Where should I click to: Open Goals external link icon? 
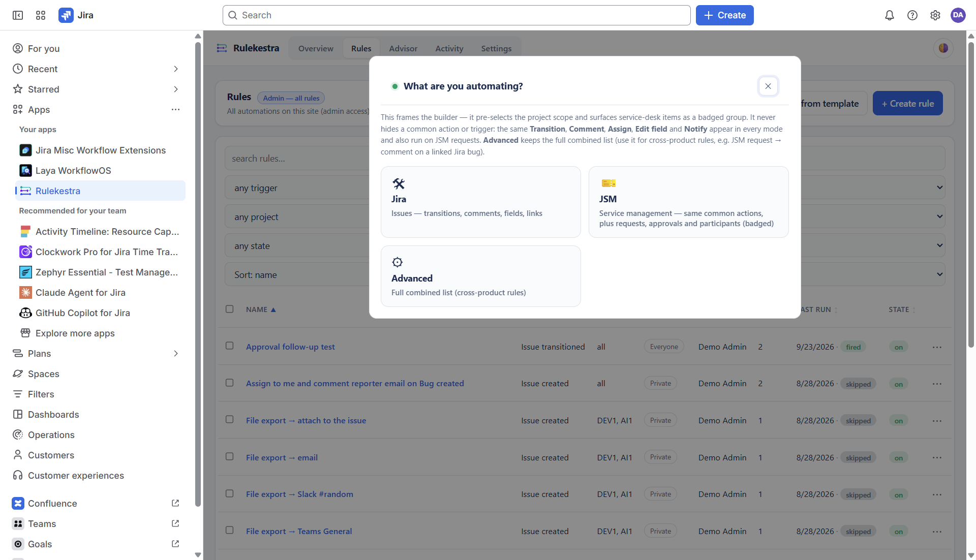(x=175, y=544)
